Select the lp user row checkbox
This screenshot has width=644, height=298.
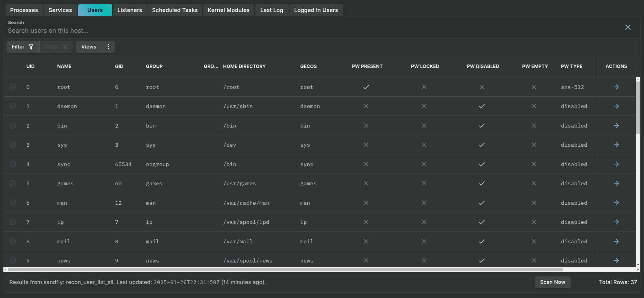[13, 222]
